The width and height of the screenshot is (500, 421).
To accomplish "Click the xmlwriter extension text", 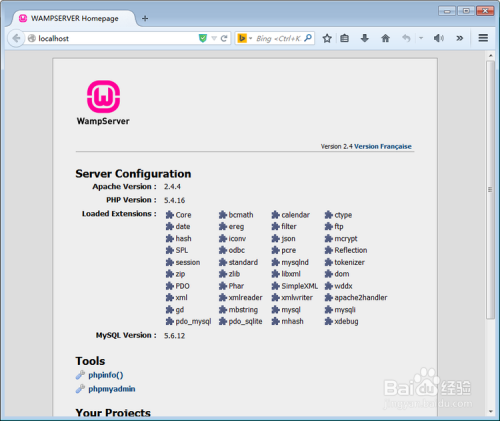I will [297, 297].
